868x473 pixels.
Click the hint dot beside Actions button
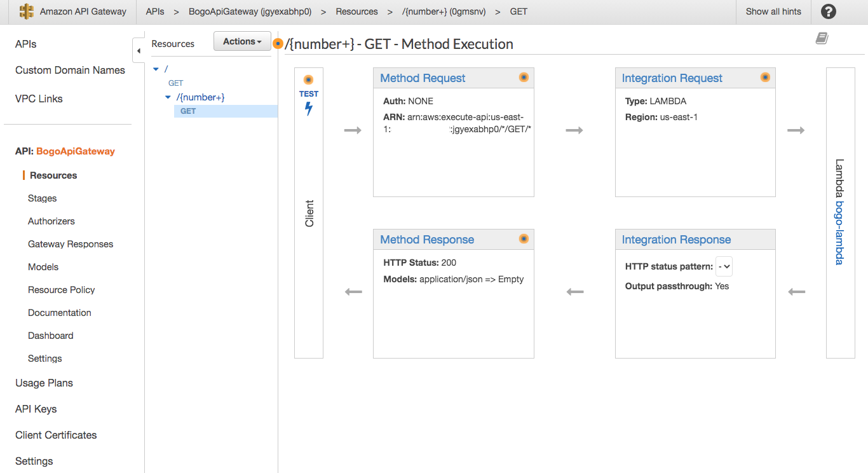(278, 44)
